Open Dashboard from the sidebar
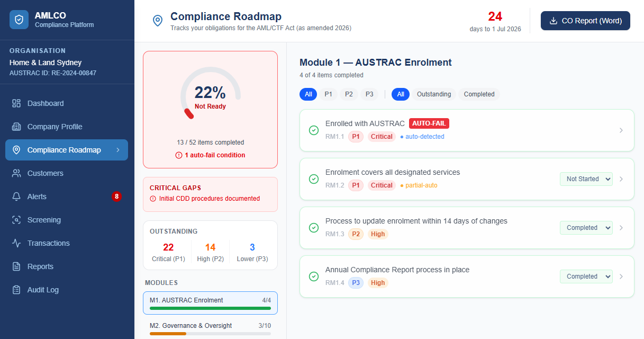 pos(67,103)
